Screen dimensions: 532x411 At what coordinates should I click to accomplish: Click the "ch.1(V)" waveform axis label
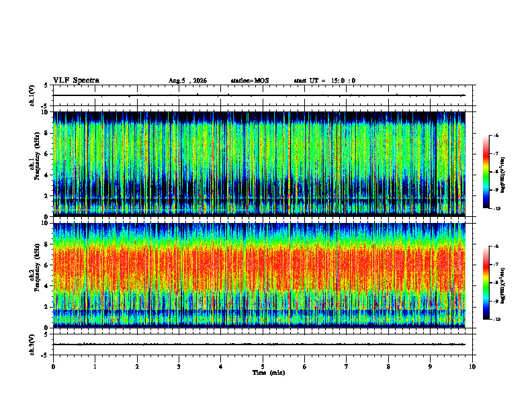coord(32,95)
